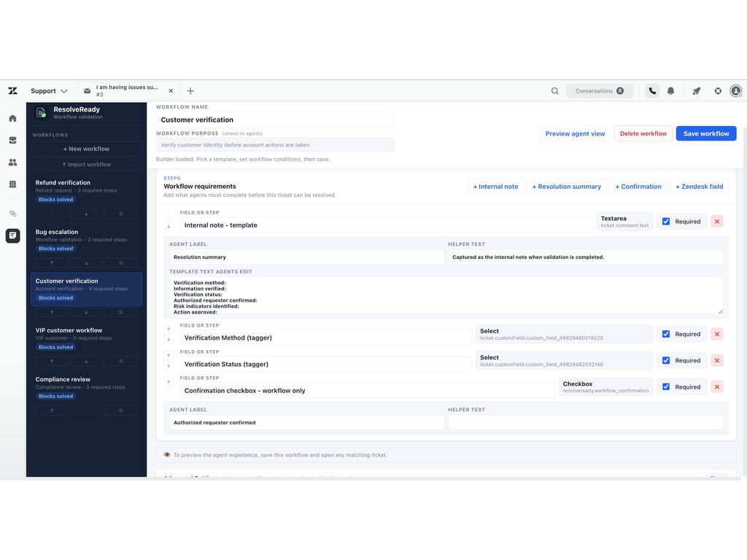
Task: Move Bug escalation workflow up
Action: (x=52, y=262)
